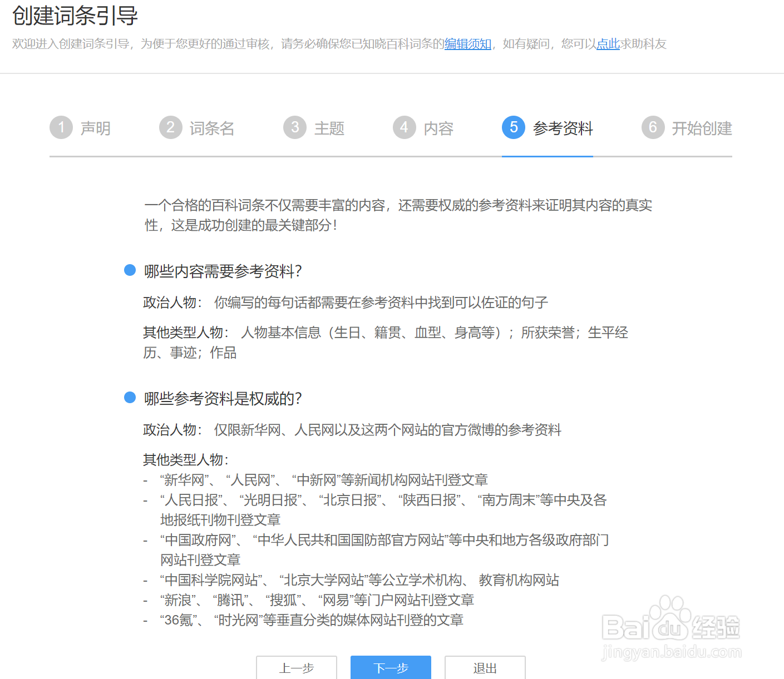Viewport: 784px width, 679px height.
Task: Select step 5 参考资料 tab
Action: click(x=548, y=128)
